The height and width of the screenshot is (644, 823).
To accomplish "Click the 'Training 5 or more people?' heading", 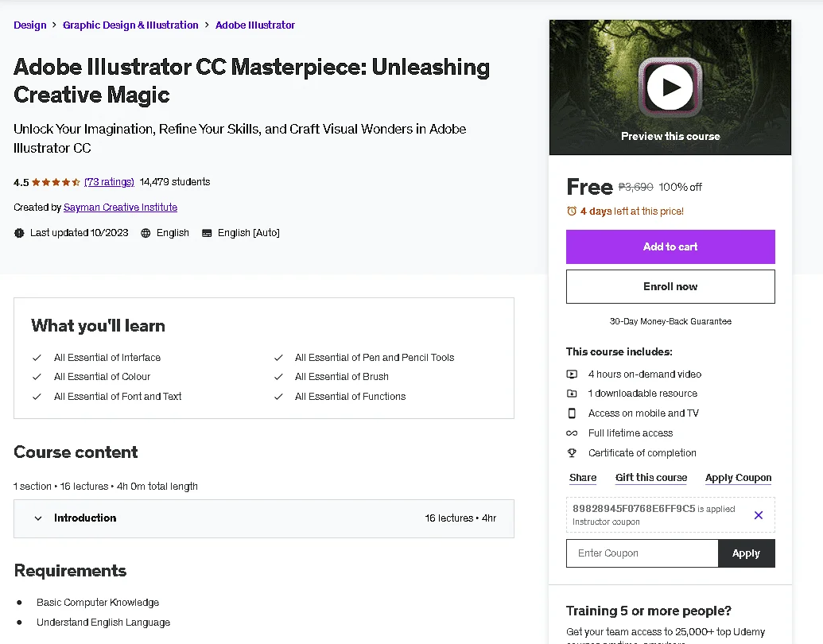I will (x=648, y=611).
